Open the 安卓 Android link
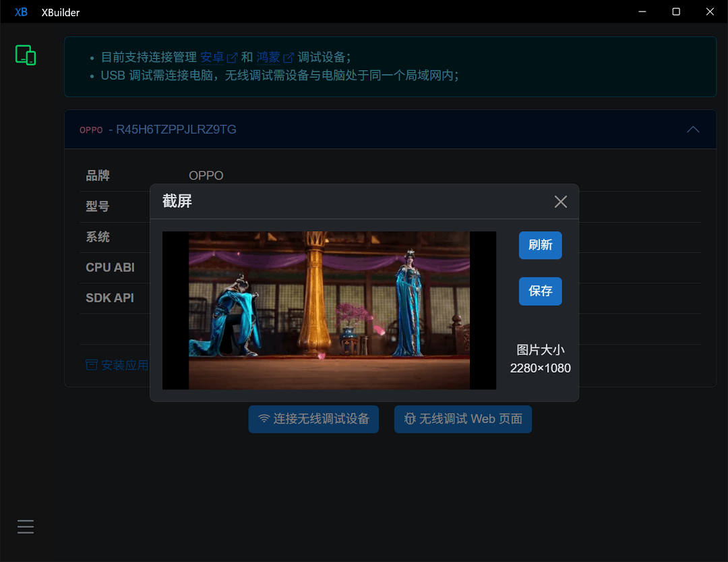The width and height of the screenshot is (728, 562). click(x=212, y=57)
